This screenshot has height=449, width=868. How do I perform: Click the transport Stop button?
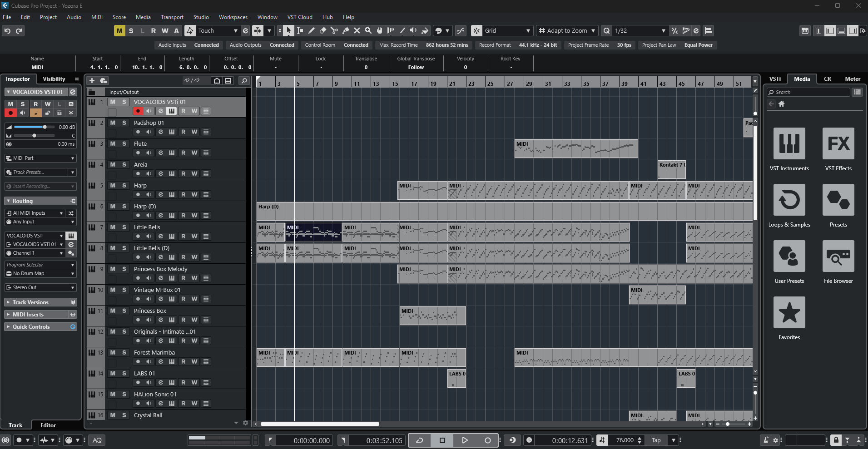(x=442, y=440)
